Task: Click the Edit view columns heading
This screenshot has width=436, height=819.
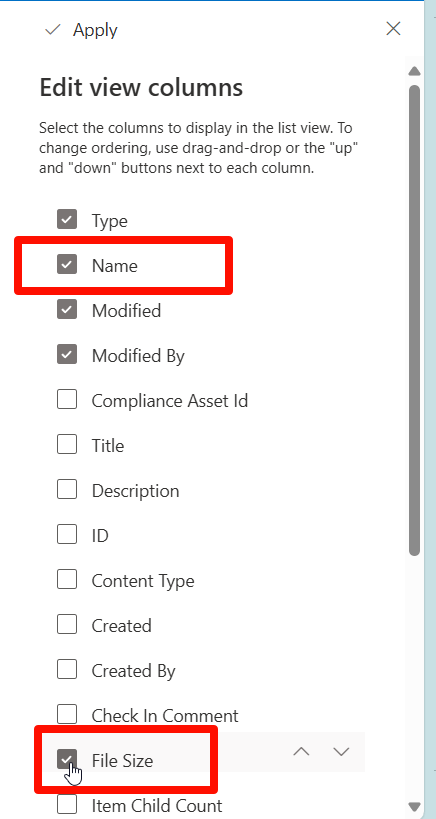Action: 142,87
